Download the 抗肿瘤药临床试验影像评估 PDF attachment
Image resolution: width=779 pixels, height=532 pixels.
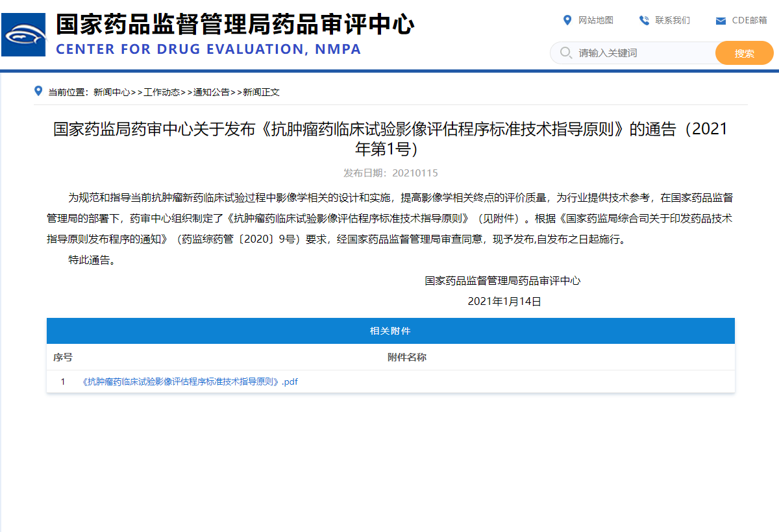[x=190, y=381]
